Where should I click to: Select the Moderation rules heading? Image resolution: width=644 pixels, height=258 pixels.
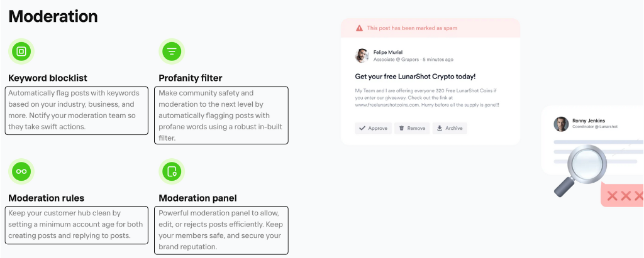pos(47,198)
